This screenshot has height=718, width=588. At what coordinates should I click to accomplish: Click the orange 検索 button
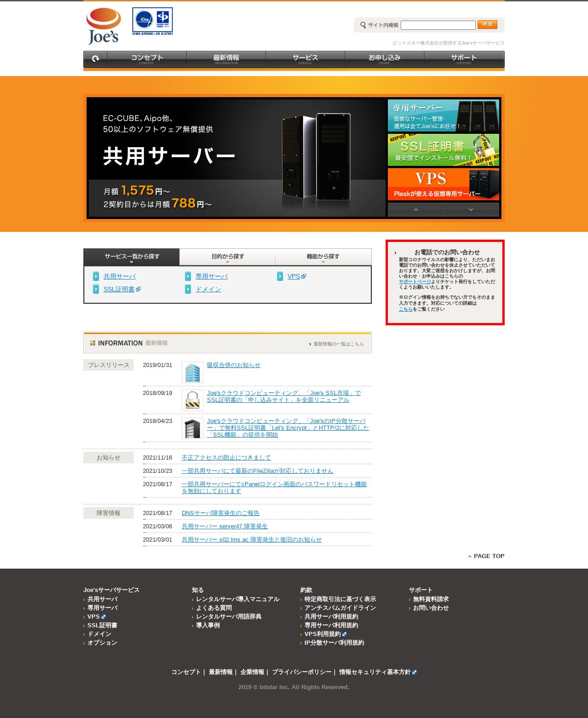click(x=487, y=24)
